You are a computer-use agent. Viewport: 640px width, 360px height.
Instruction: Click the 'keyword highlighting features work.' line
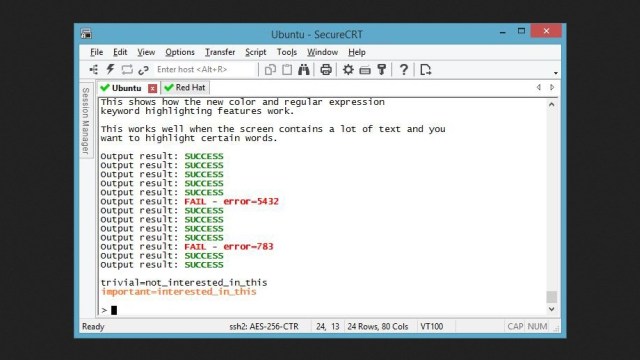click(197, 111)
